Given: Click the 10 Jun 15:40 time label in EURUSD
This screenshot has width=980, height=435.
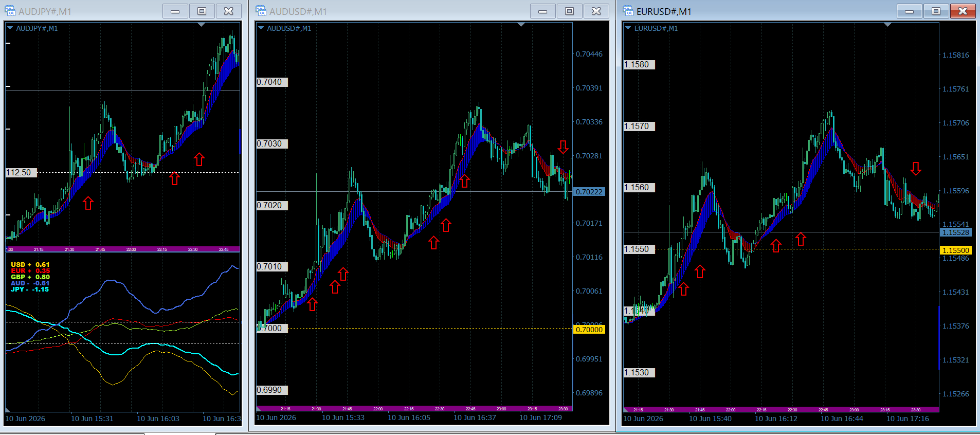Looking at the screenshot, I should pos(710,419).
